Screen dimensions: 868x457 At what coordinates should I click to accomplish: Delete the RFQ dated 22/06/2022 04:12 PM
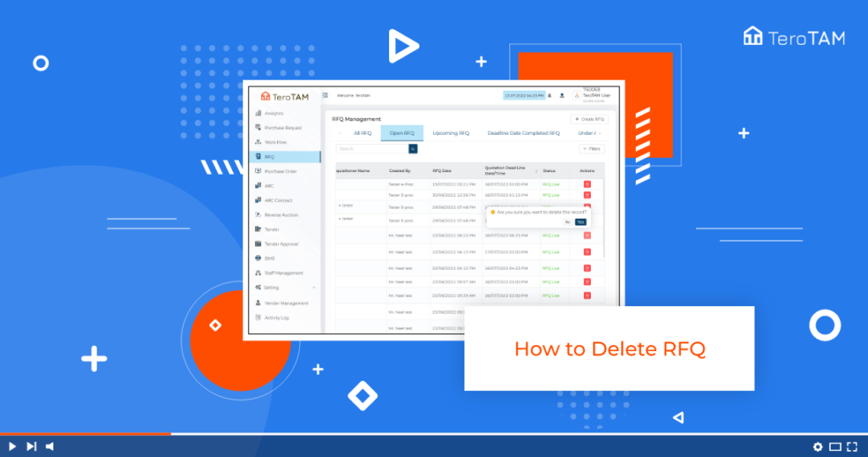[587, 268]
